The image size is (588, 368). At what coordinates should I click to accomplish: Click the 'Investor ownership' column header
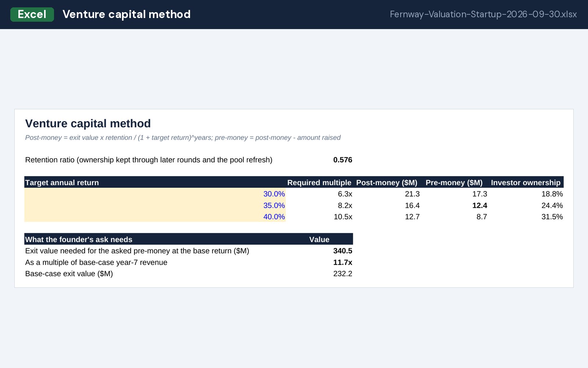pos(526,183)
